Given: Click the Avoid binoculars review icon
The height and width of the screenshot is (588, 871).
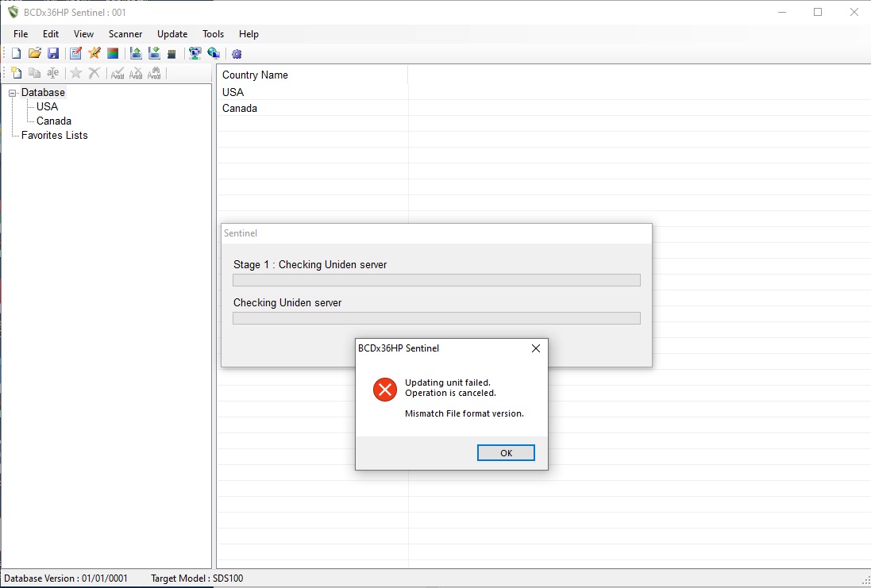Looking at the screenshot, I should tap(154, 73).
